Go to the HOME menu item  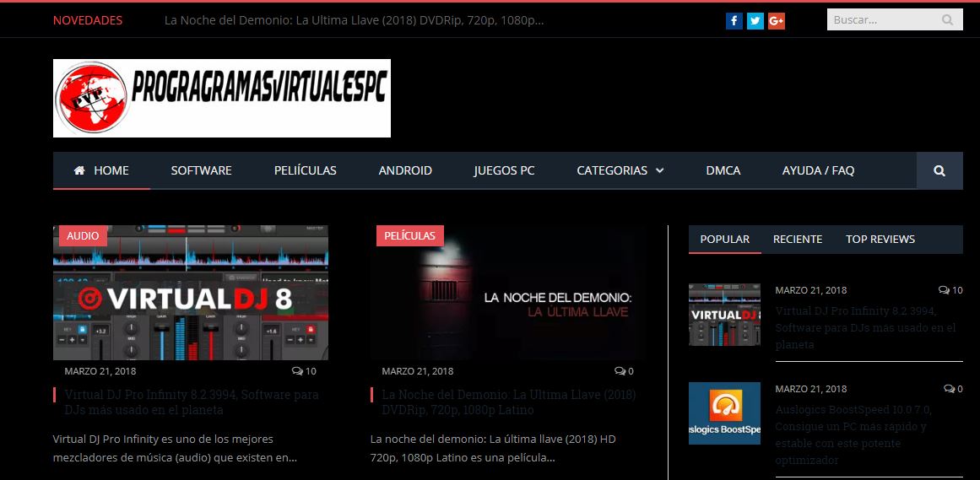[101, 170]
